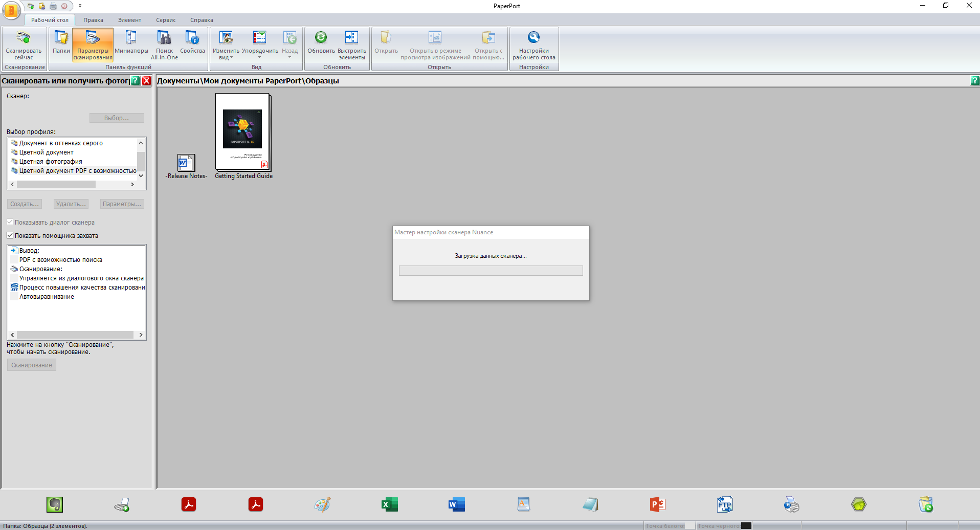Open the Справка tab
The width and height of the screenshot is (980, 530).
click(202, 20)
